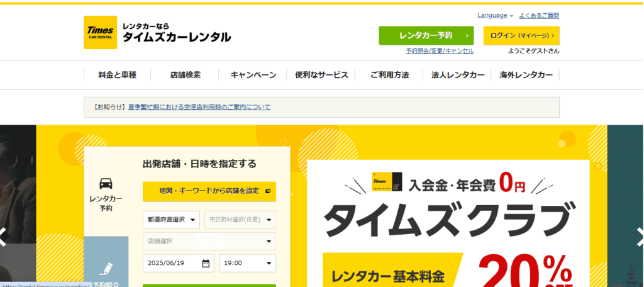Open the 便利なサービス menu
The image size is (644, 287).
pos(321,75)
